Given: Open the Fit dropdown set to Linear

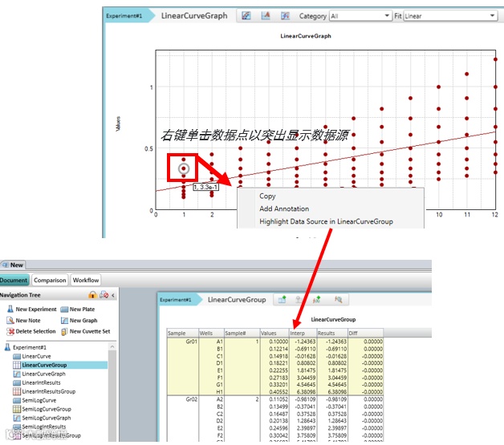Looking at the screenshot, I should [450, 16].
